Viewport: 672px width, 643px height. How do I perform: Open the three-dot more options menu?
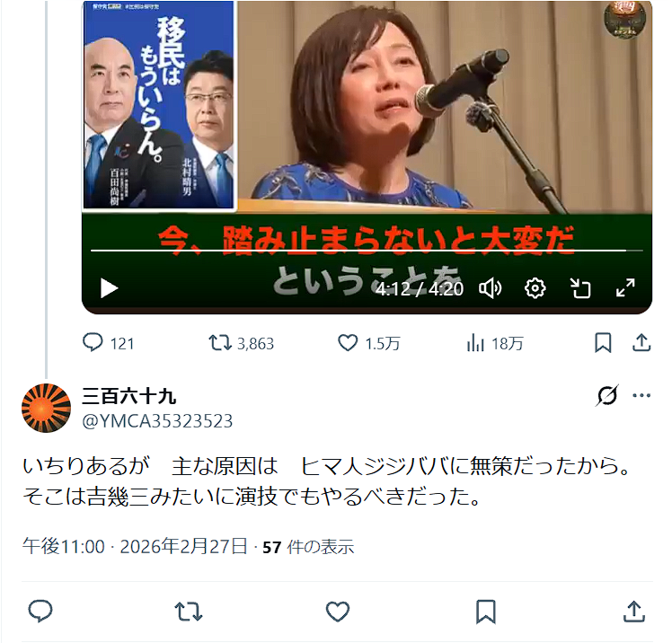pyautogui.click(x=641, y=395)
